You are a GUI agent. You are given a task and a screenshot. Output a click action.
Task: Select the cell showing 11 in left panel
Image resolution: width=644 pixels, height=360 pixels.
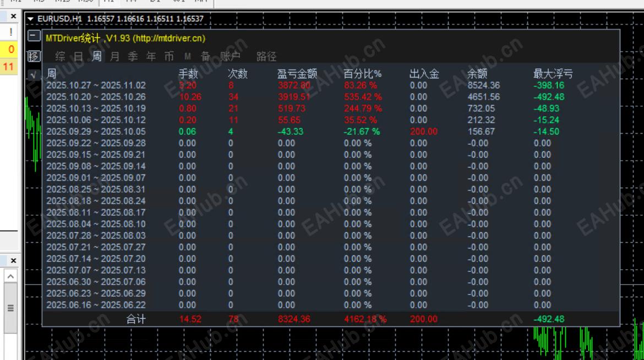point(9,67)
